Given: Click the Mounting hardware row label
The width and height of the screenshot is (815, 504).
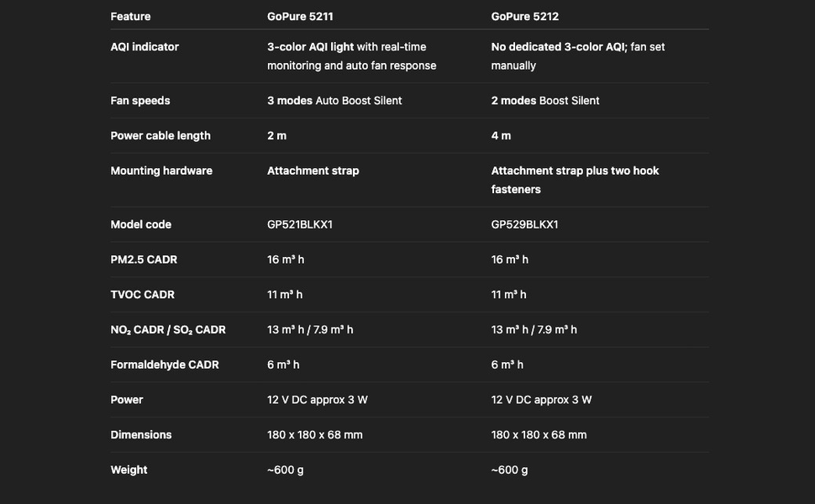Looking at the screenshot, I should coord(161,171).
